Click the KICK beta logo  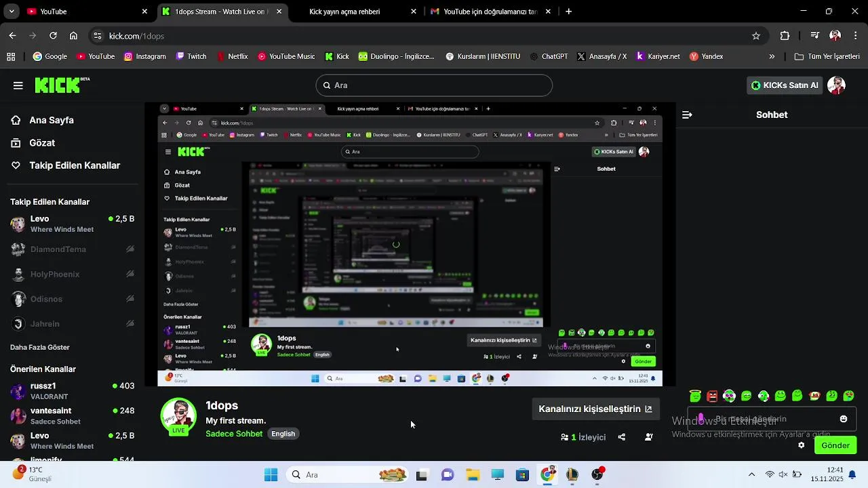click(62, 85)
